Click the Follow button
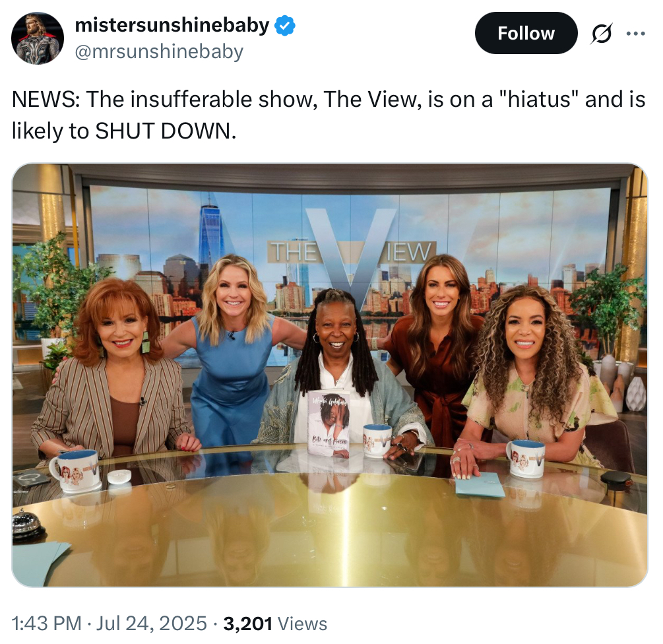663x644 pixels. coord(526,33)
